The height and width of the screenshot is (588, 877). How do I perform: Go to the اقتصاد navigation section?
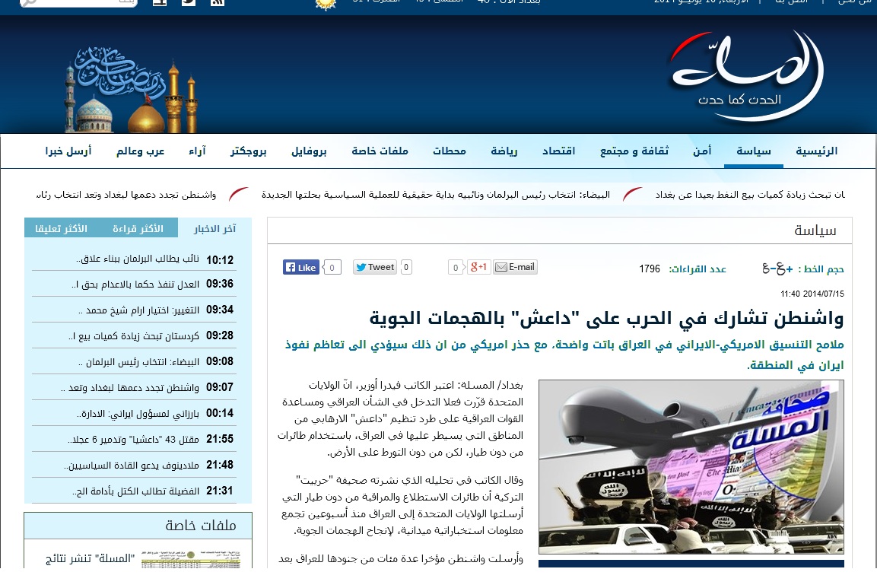[x=558, y=151]
